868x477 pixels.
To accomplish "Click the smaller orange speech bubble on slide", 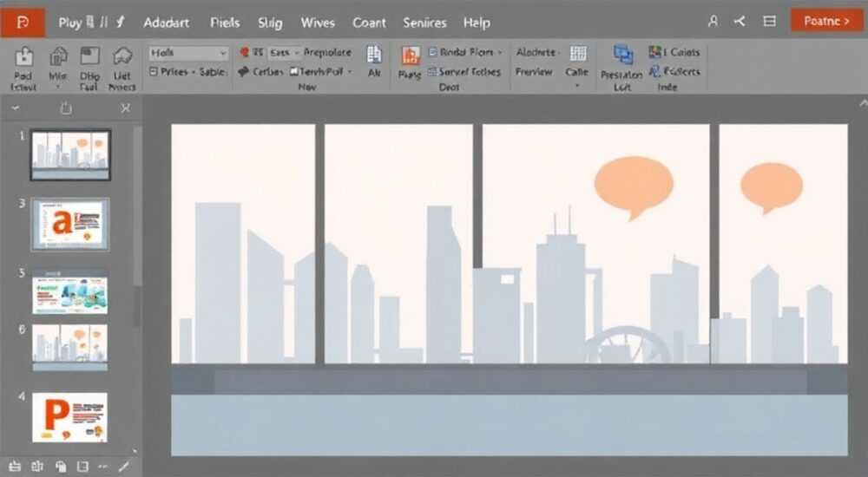I will coord(772,188).
